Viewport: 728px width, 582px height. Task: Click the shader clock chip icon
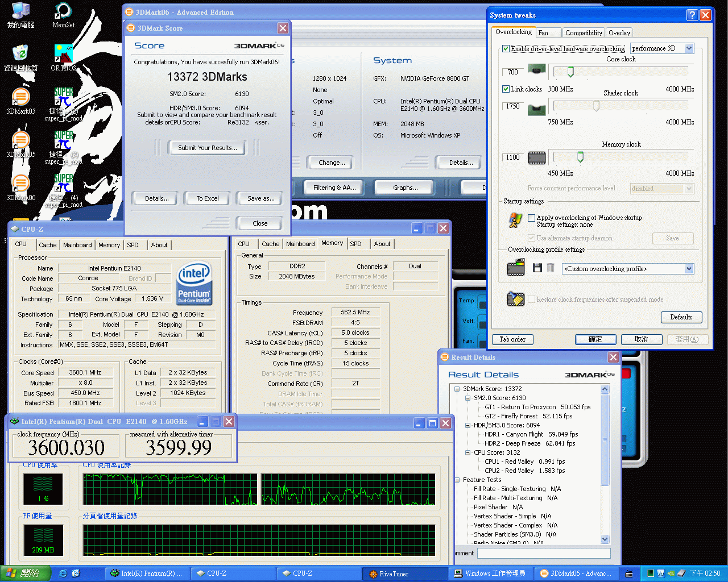[x=537, y=109]
